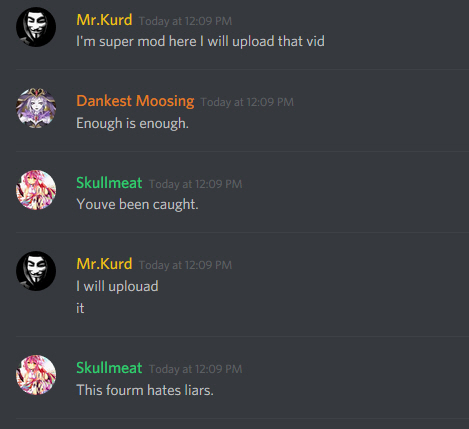Click the message "I'm super mod here I will upload that vid"

200,42
